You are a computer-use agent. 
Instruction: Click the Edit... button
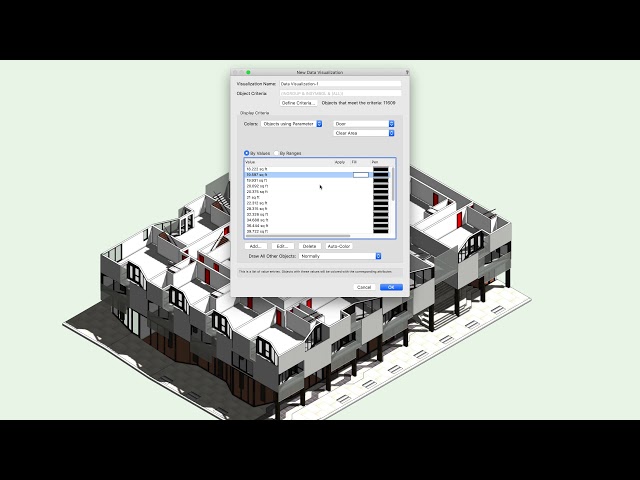point(282,246)
